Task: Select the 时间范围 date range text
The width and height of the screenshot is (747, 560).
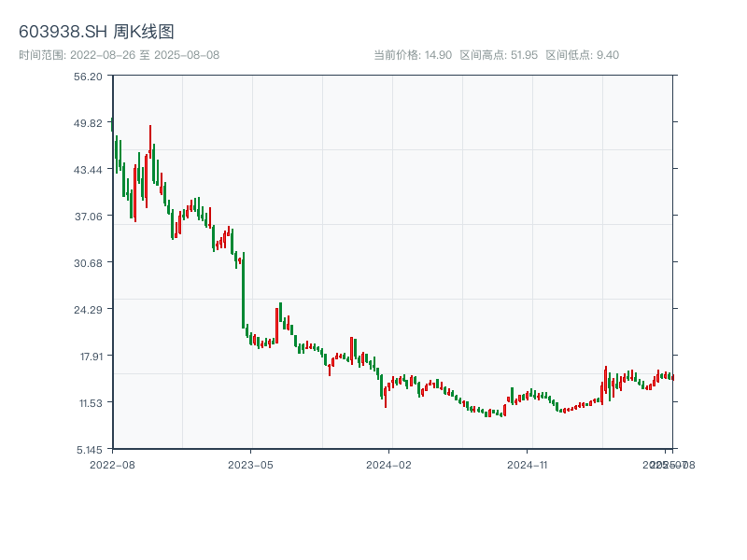Action: click(x=120, y=55)
